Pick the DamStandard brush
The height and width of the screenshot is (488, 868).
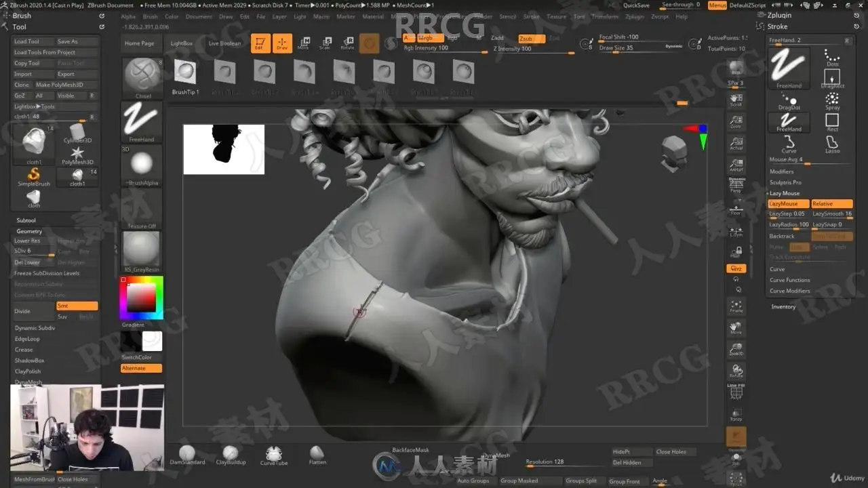pos(186,455)
